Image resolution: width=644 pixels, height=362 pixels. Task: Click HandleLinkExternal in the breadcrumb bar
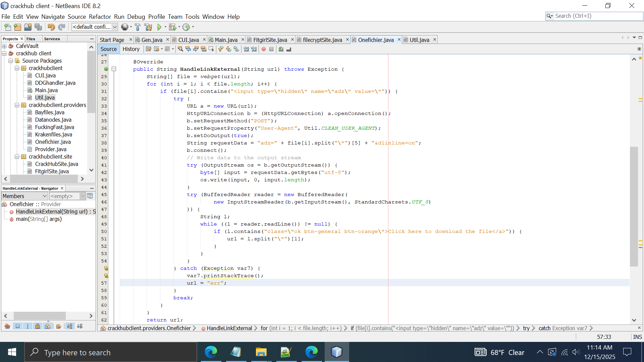pos(229,328)
